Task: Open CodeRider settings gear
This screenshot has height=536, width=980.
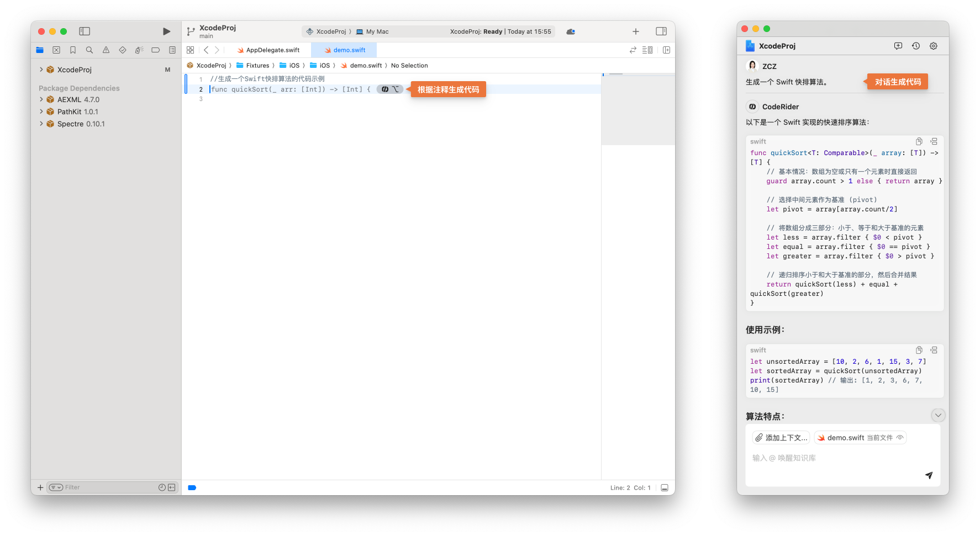Action: tap(934, 46)
